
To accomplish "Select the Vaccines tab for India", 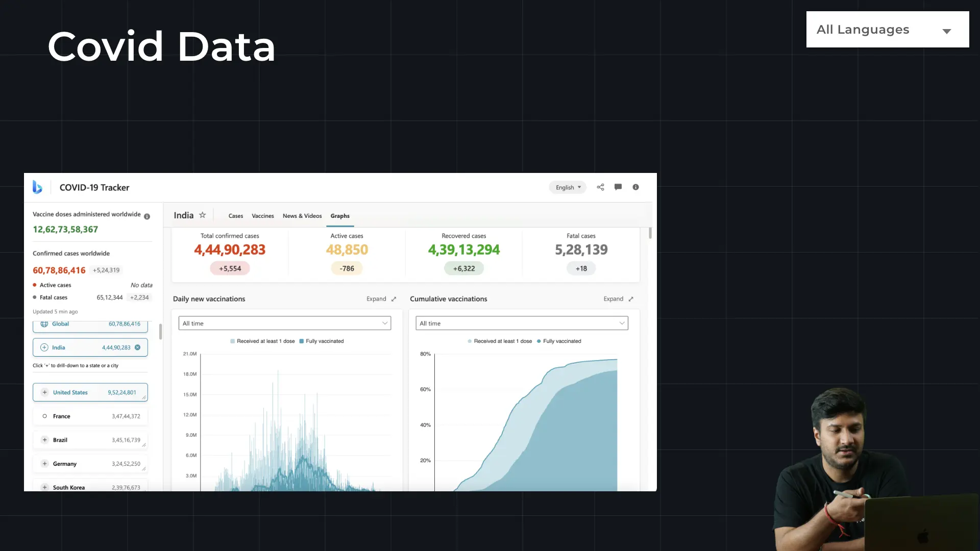I will [x=262, y=215].
